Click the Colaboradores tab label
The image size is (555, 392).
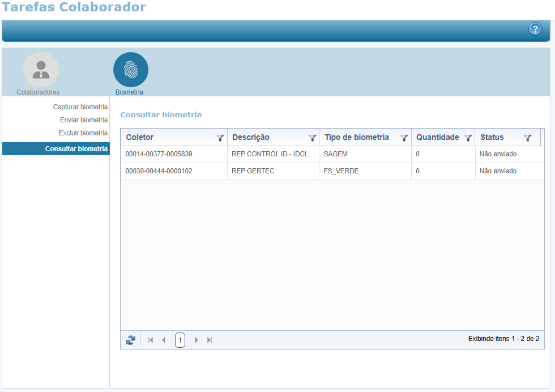[38, 92]
